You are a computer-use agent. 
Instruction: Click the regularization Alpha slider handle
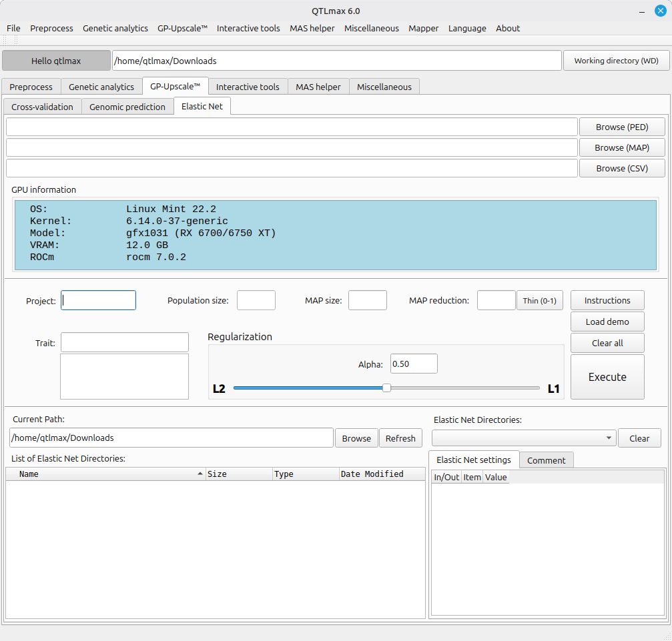[x=386, y=388]
